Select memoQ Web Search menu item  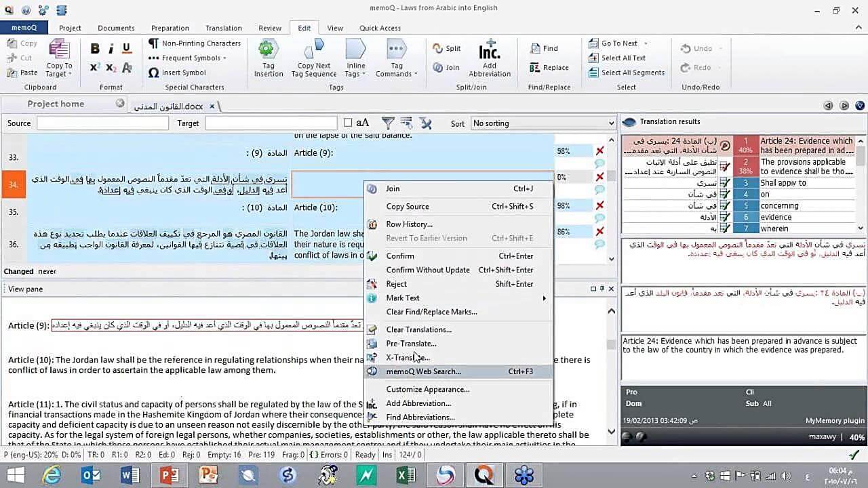(x=458, y=371)
